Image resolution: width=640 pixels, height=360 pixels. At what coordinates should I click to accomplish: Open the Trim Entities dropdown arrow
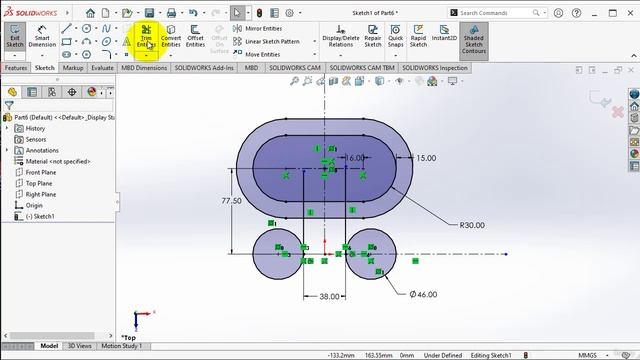click(x=146, y=55)
